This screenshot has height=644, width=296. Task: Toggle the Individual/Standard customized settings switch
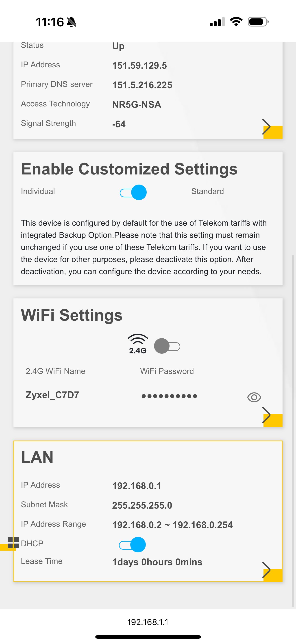click(133, 192)
